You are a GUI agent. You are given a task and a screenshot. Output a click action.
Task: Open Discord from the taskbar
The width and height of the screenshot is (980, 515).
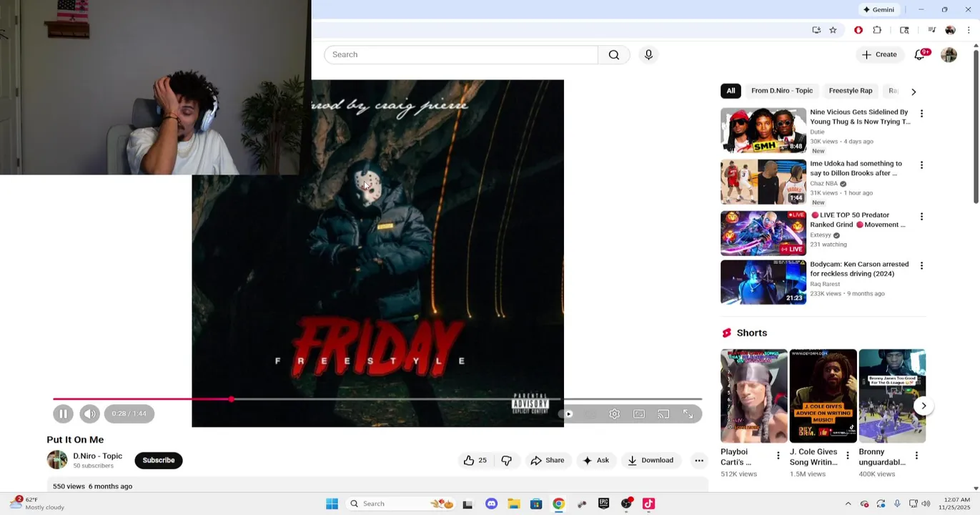point(491,504)
